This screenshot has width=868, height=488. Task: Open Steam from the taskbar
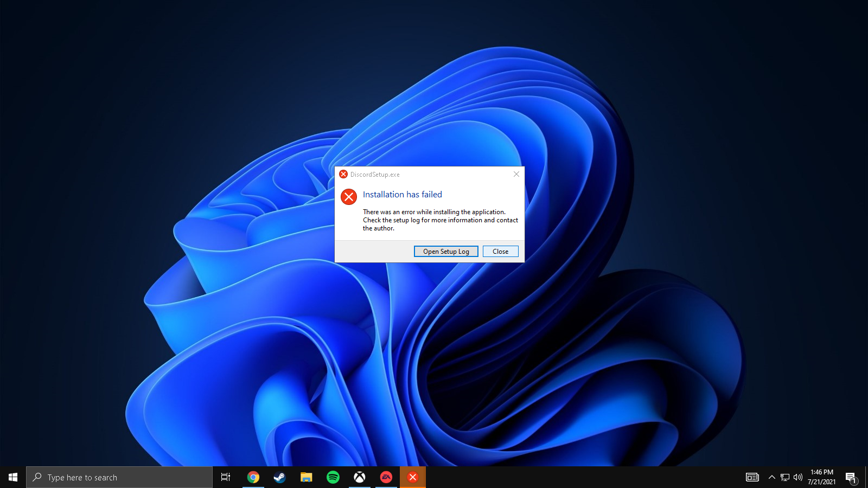point(279,477)
